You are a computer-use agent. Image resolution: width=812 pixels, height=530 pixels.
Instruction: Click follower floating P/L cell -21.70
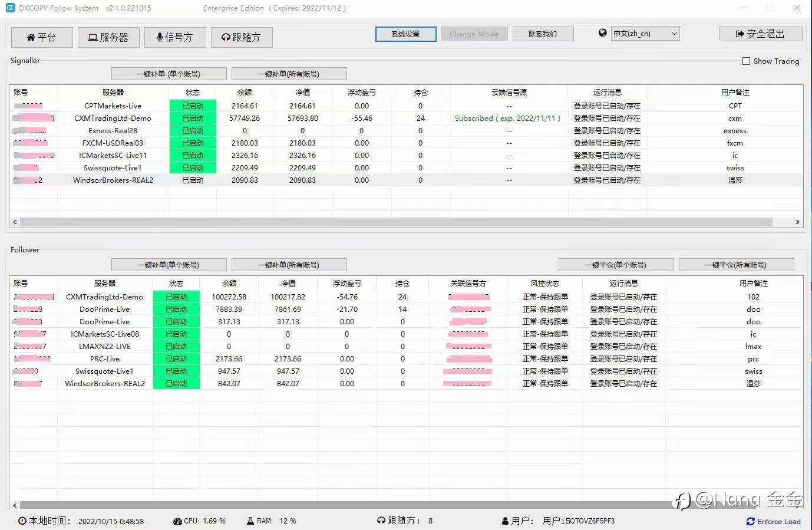[x=347, y=310]
